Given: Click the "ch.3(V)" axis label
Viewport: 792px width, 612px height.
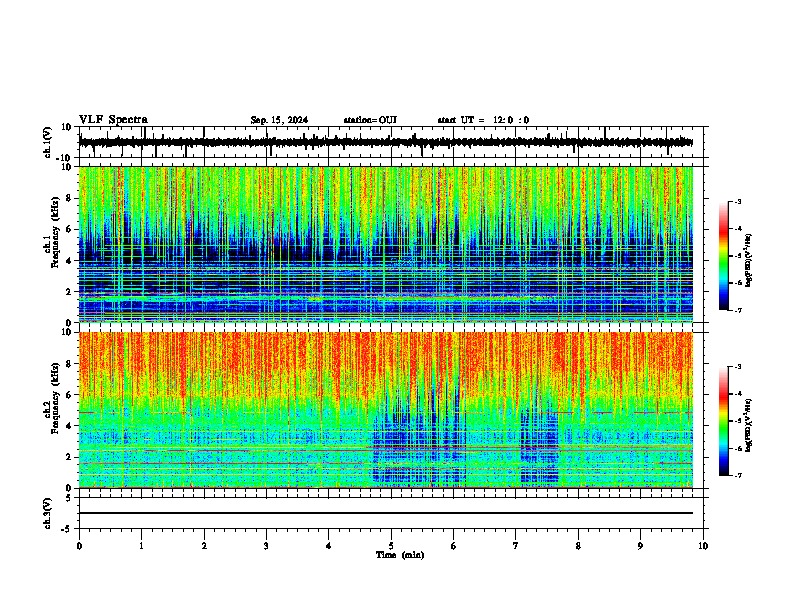Looking at the screenshot, I should (x=47, y=513).
